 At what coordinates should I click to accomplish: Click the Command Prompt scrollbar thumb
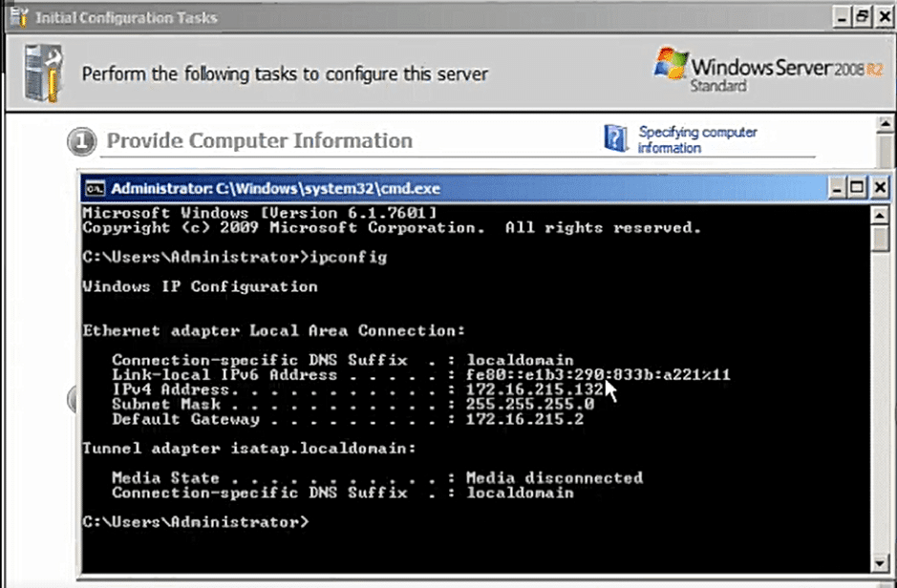(x=880, y=238)
